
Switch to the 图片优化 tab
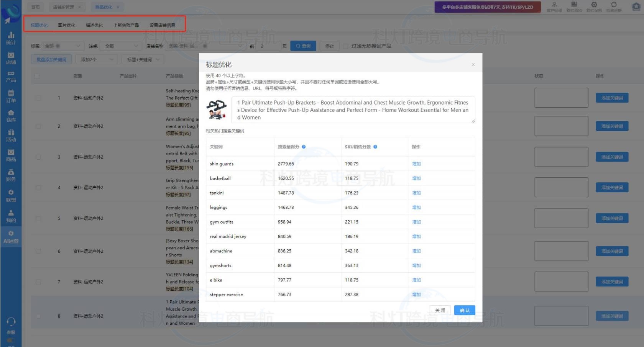coord(67,25)
